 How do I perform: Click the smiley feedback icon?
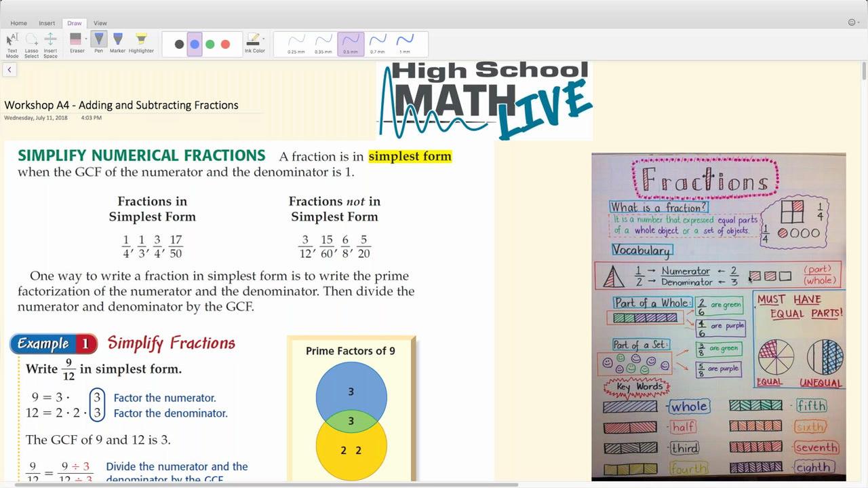tap(852, 22)
